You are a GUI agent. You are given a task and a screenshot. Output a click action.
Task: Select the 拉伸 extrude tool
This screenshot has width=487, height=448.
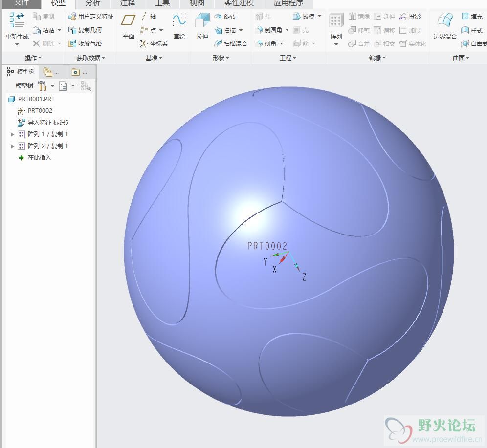202,27
